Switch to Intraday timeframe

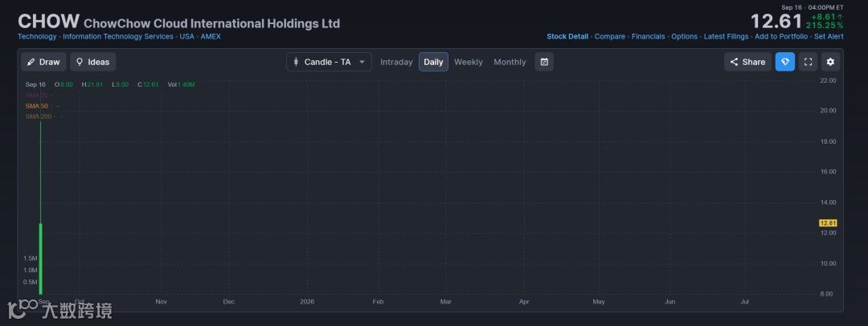(396, 62)
